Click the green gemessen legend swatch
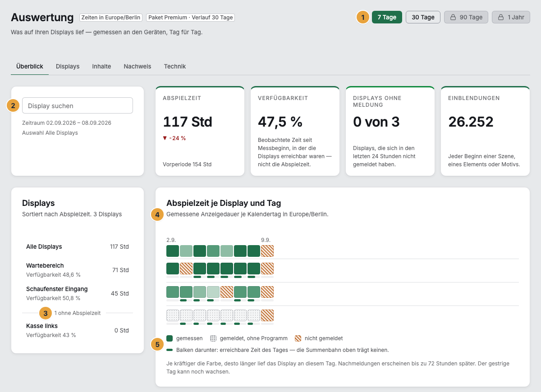This screenshot has width=541, height=392. click(x=170, y=338)
